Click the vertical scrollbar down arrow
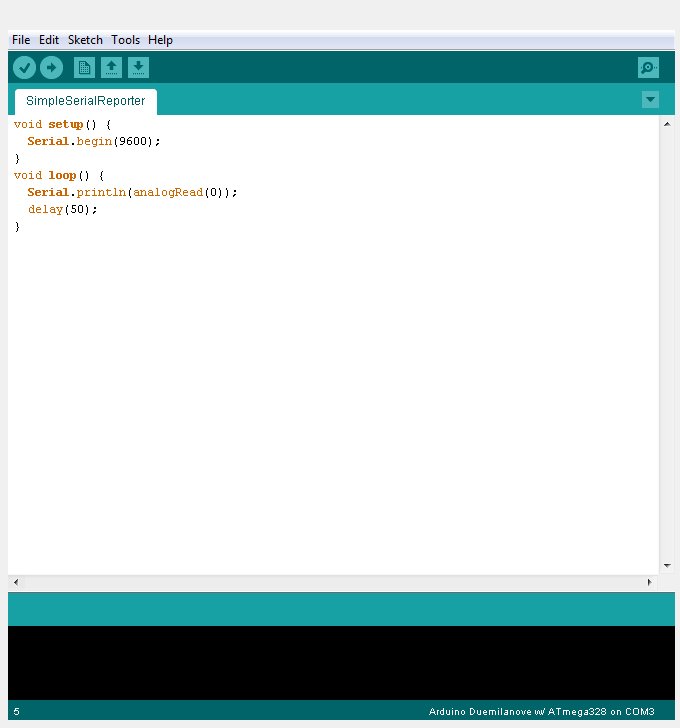The height and width of the screenshot is (728, 680). pos(667,566)
